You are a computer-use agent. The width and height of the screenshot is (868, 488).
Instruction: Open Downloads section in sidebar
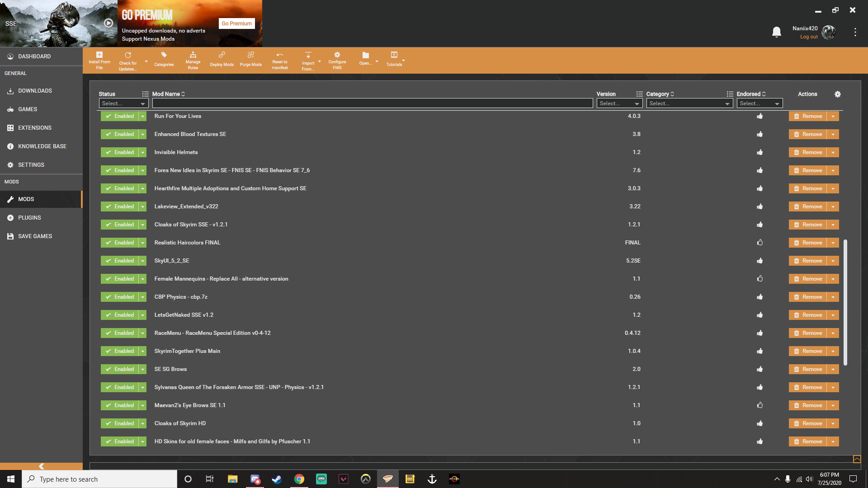tap(41, 91)
